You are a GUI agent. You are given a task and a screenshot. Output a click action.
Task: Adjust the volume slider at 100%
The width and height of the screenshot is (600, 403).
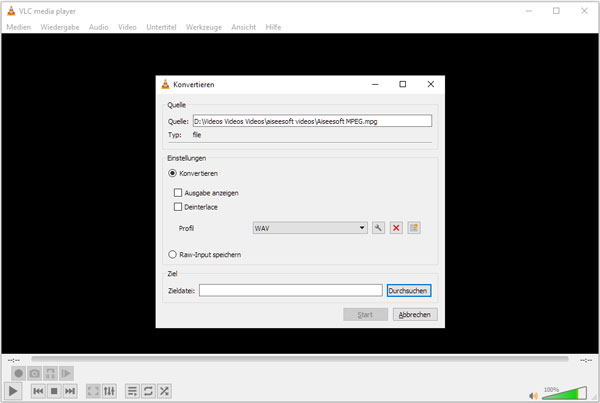point(564,393)
